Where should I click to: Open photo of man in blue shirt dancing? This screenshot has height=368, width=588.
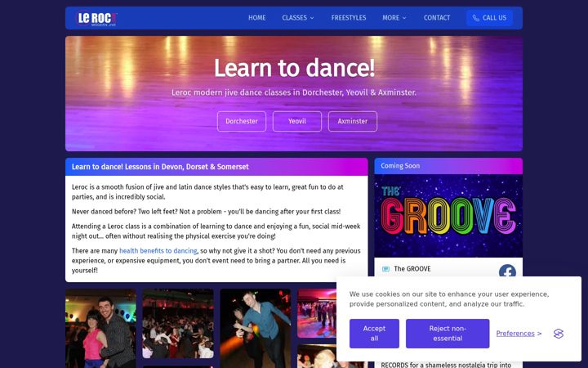(x=255, y=329)
